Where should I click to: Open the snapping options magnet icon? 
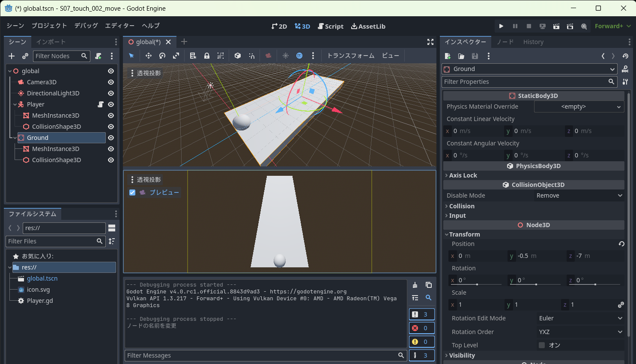point(251,56)
